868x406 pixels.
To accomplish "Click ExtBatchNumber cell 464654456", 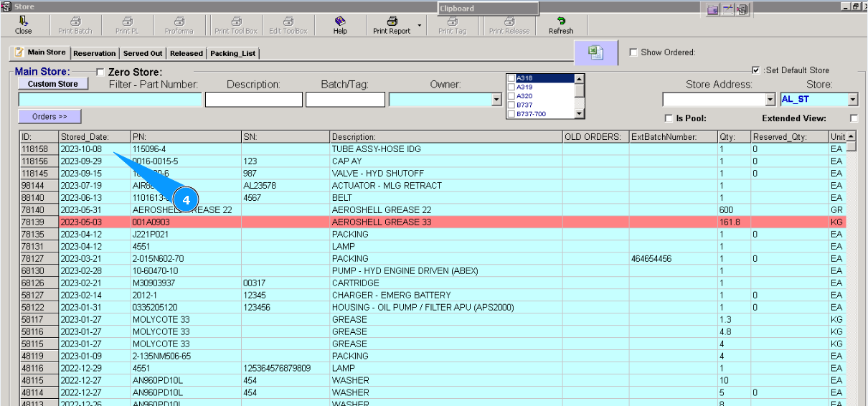I will pos(673,259).
